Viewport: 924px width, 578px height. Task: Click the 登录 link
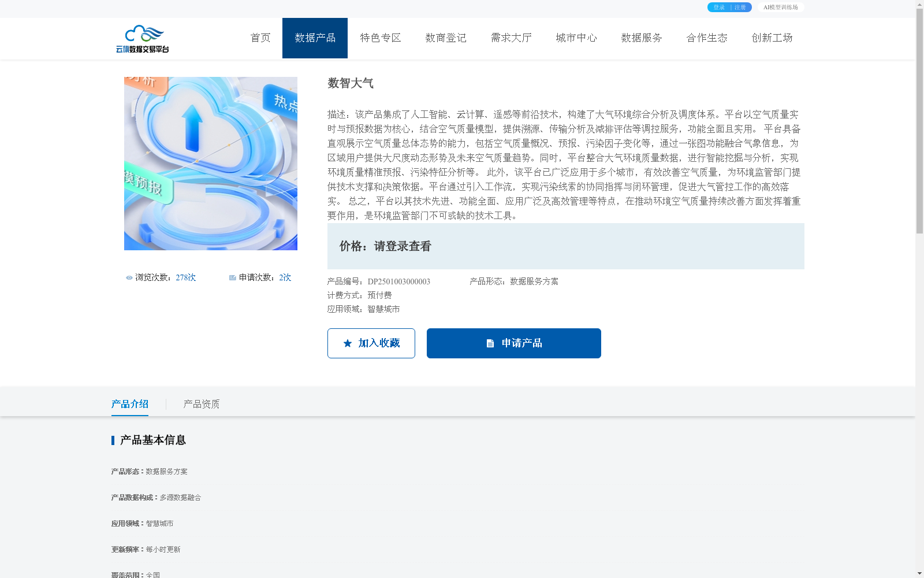pos(719,8)
